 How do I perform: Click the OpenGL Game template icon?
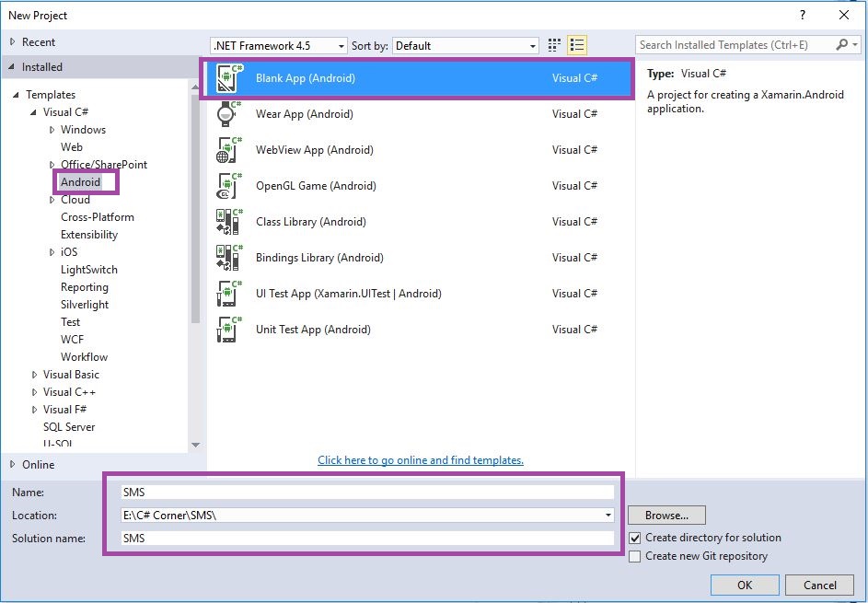(228, 186)
